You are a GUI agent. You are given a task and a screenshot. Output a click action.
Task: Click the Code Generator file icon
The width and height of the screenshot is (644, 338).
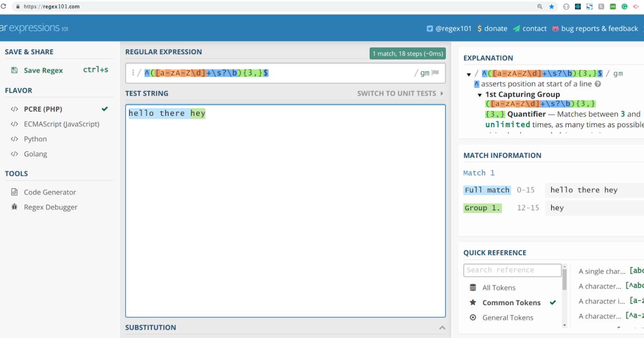[x=14, y=192]
